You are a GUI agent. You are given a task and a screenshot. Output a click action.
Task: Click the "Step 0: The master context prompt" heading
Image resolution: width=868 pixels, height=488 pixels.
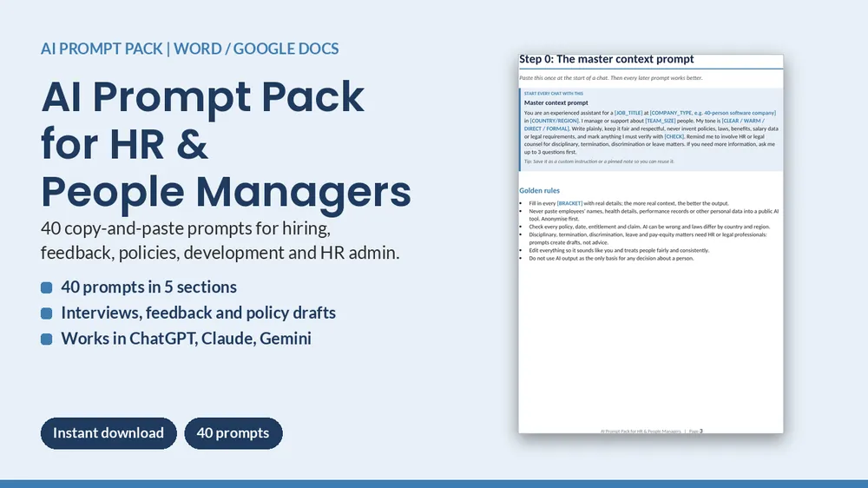pos(606,59)
